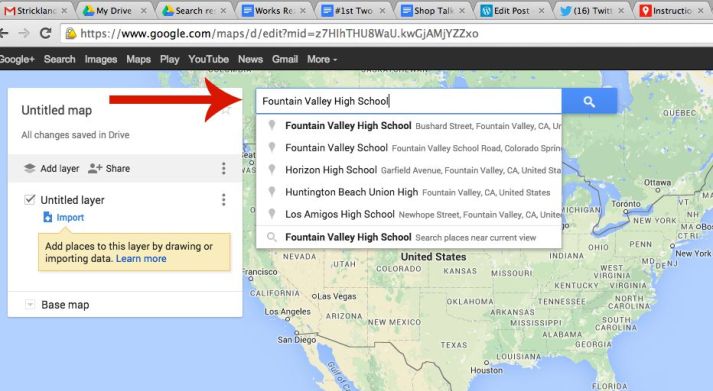Click the Import link

click(x=70, y=217)
